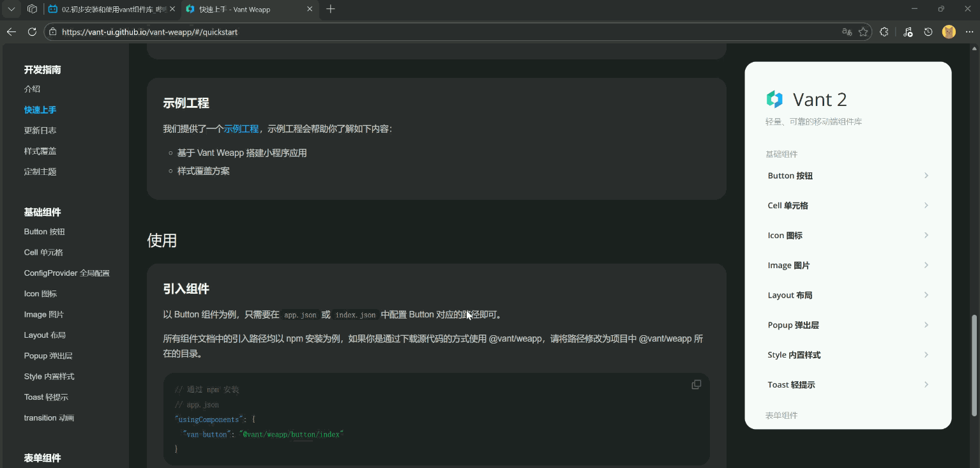Open Toast 轻提示 in the left sidebar
Image resolution: width=980 pixels, height=468 pixels.
[x=46, y=397]
